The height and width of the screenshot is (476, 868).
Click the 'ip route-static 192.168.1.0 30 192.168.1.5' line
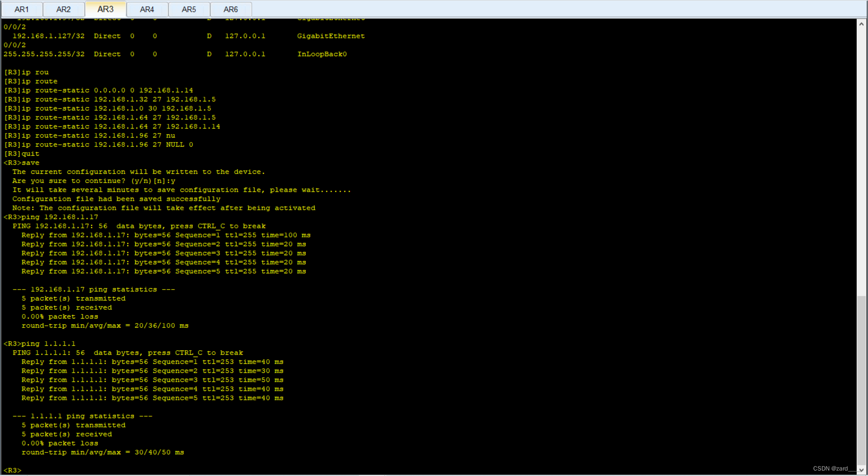[108, 108]
